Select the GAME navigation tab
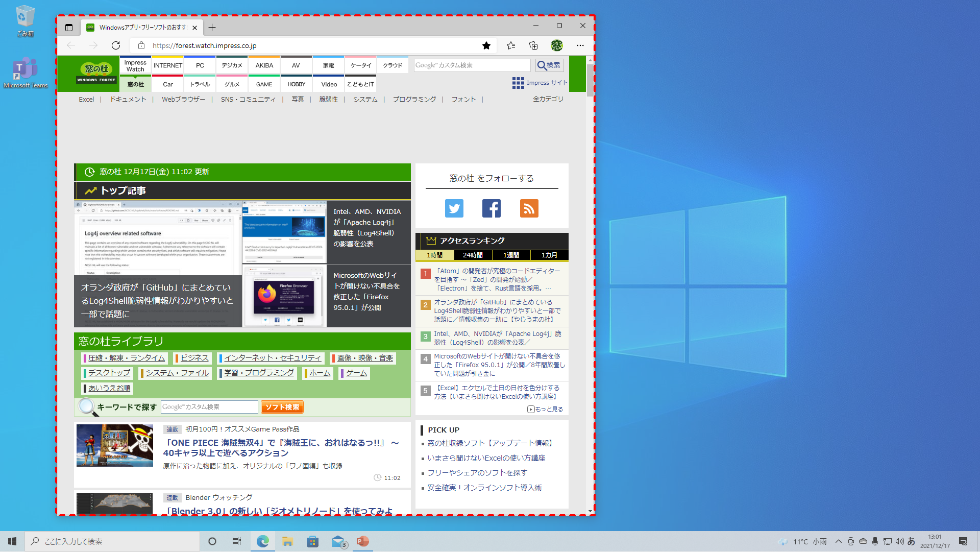 pyautogui.click(x=264, y=84)
